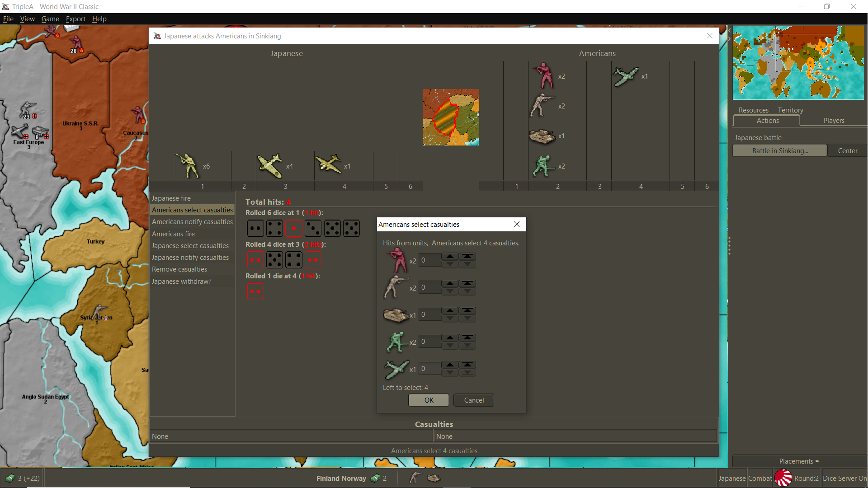Click the infantry stack of 23 in East Europe

click(28, 110)
